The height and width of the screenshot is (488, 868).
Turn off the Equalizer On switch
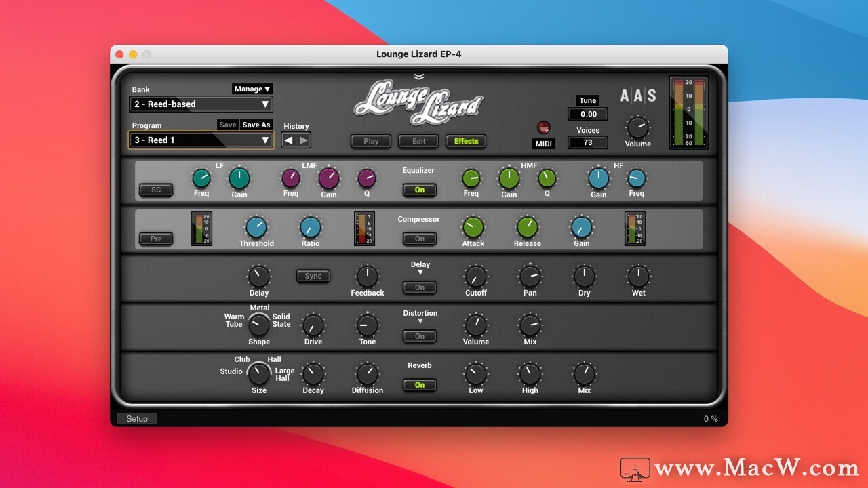[420, 190]
